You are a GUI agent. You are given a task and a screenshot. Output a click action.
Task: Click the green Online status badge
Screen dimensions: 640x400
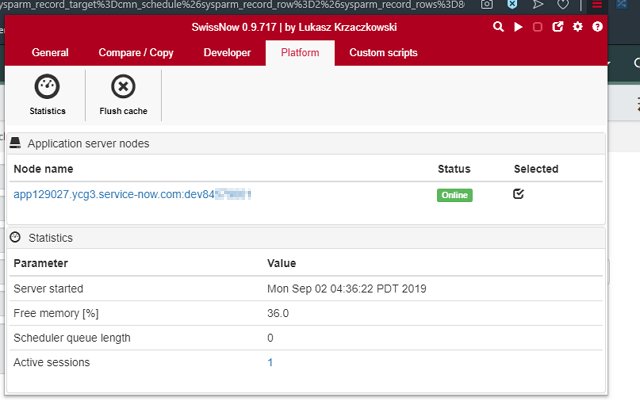[x=455, y=195]
